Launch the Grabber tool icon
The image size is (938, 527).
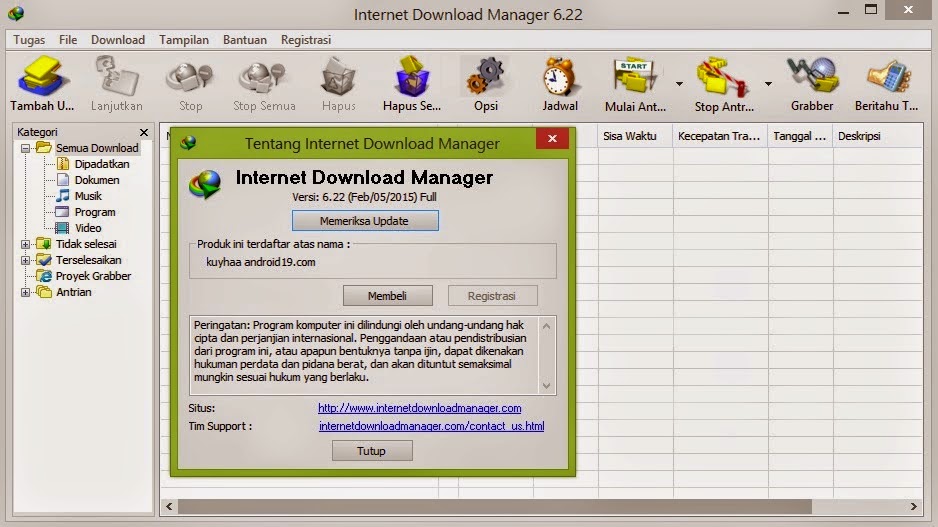(812, 75)
